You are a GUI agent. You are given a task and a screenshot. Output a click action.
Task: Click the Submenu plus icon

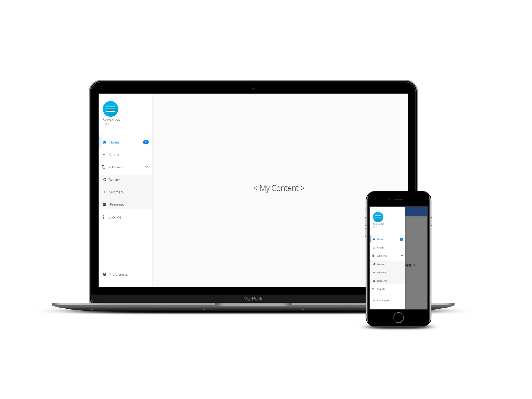coord(104,192)
